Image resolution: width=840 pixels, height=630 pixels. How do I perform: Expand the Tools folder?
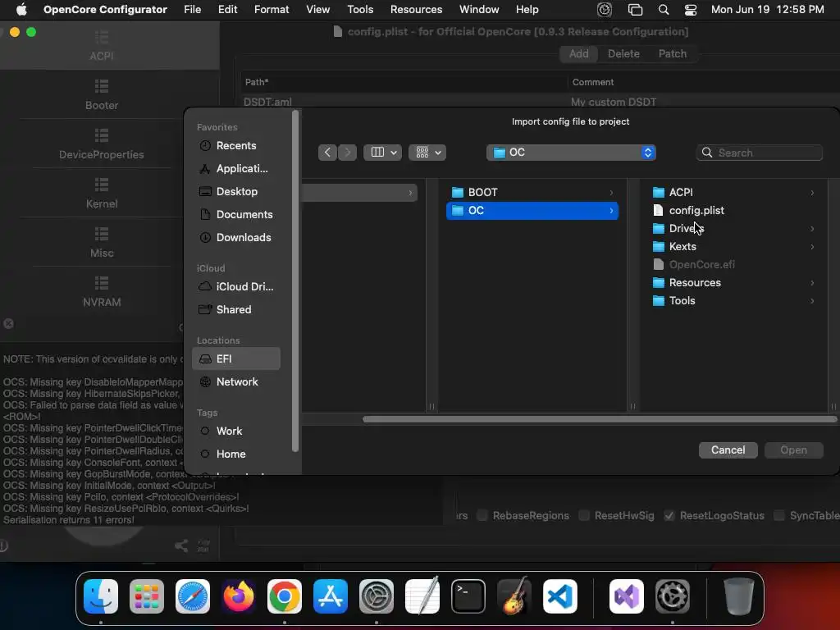coord(812,301)
